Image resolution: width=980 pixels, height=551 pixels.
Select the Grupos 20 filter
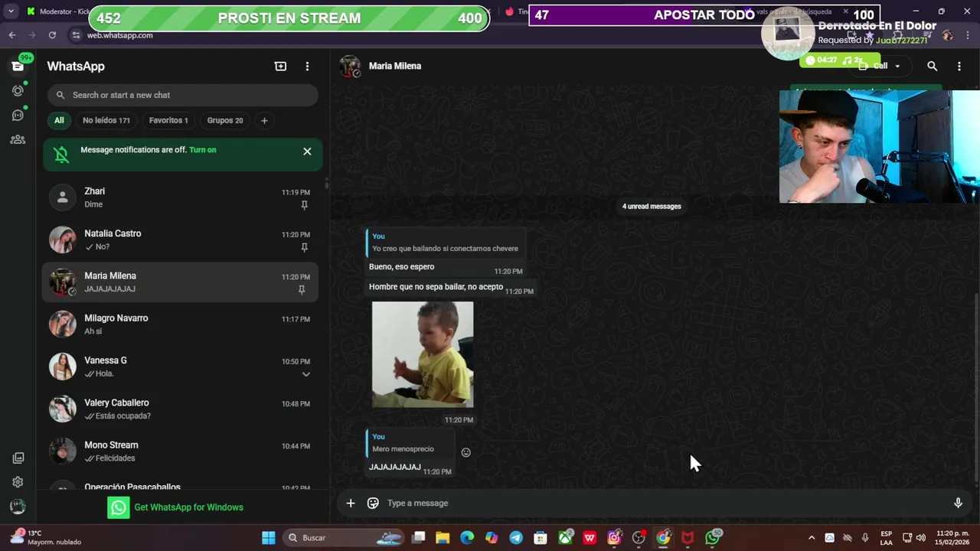coord(225,120)
